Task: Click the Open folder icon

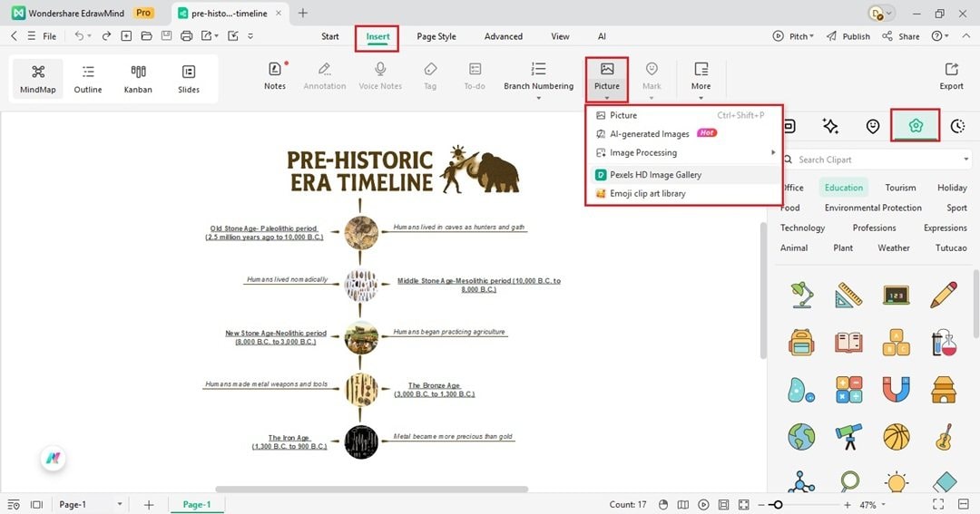Action: coord(146,36)
